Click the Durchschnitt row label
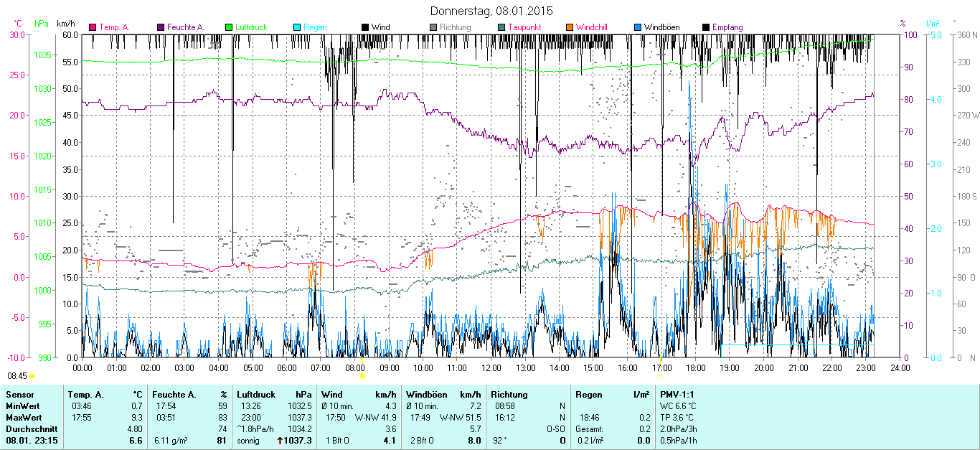Viewport: 980px width, 450px height. (x=29, y=428)
